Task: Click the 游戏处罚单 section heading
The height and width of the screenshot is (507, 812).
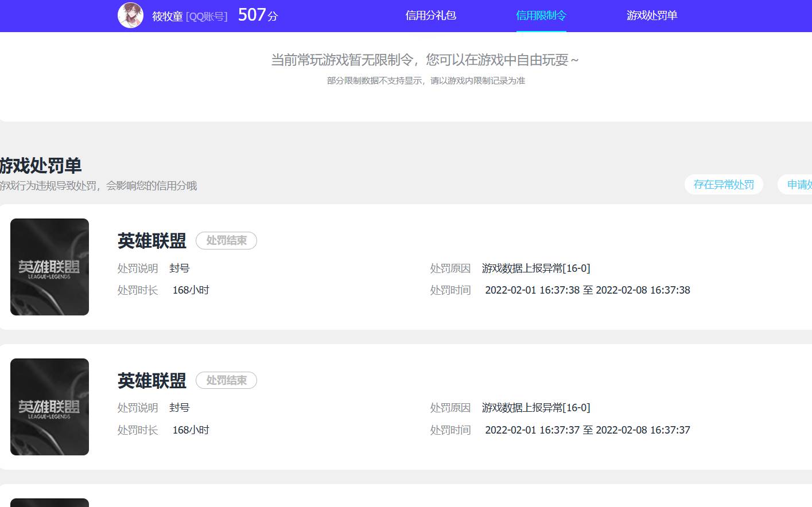Action: [41, 166]
